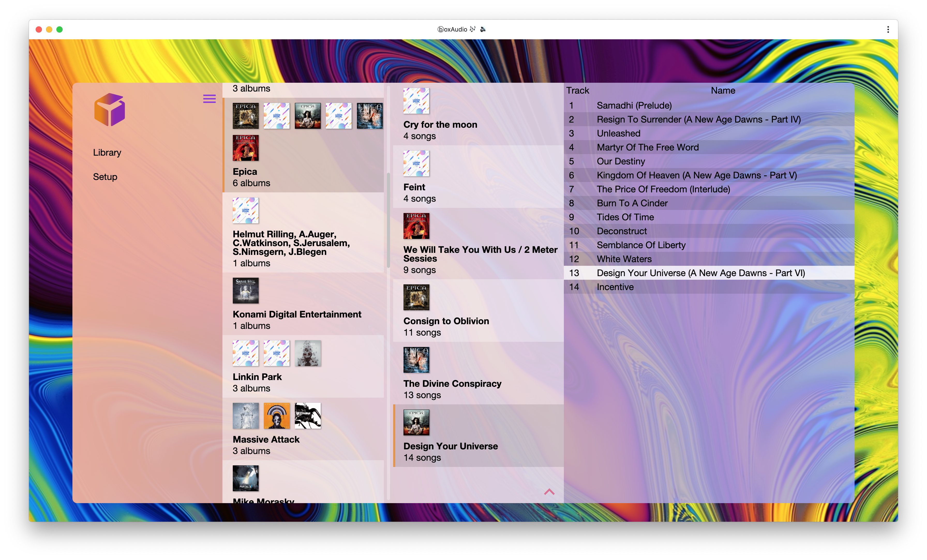
Task: Select track 14 Incentive
Action: coord(615,287)
